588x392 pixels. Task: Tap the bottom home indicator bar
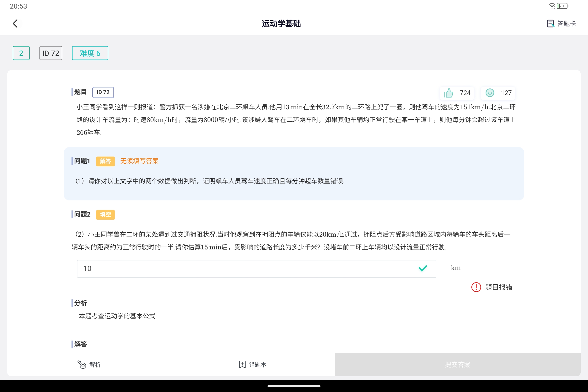tap(294, 386)
